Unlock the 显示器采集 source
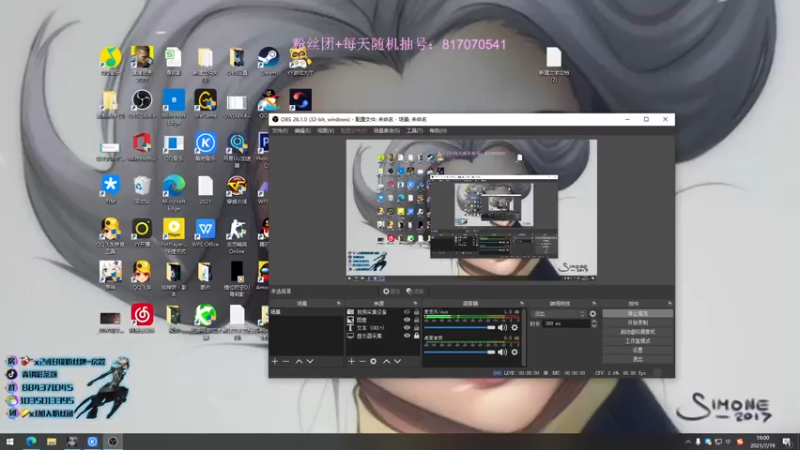This screenshot has width=800, height=450. [x=416, y=336]
